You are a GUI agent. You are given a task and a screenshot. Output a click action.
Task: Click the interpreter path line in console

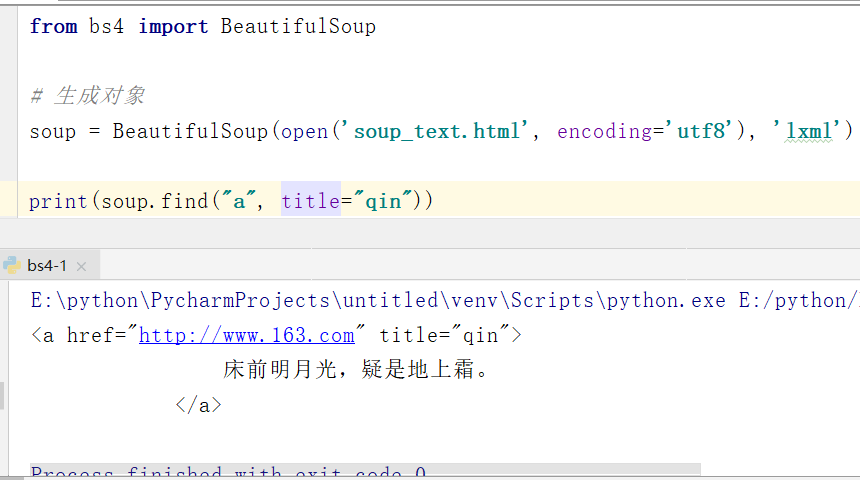pos(444,301)
